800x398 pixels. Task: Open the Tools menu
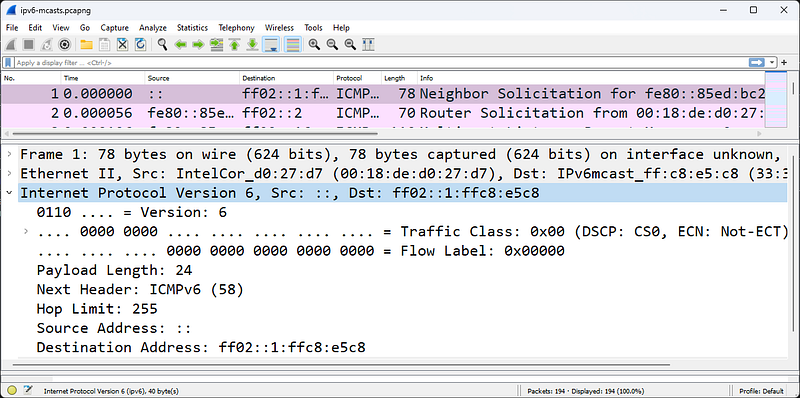click(x=313, y=28)
